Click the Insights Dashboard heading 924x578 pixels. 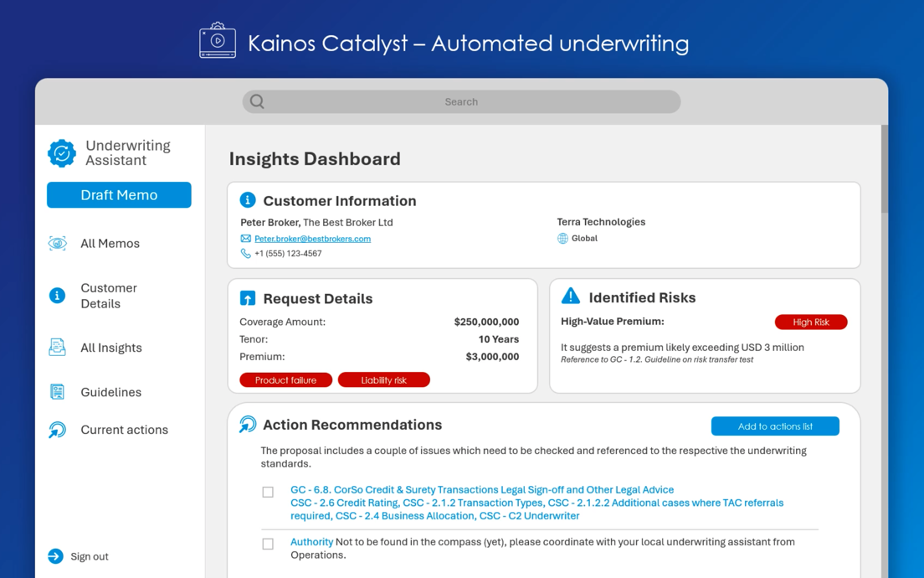315,158
